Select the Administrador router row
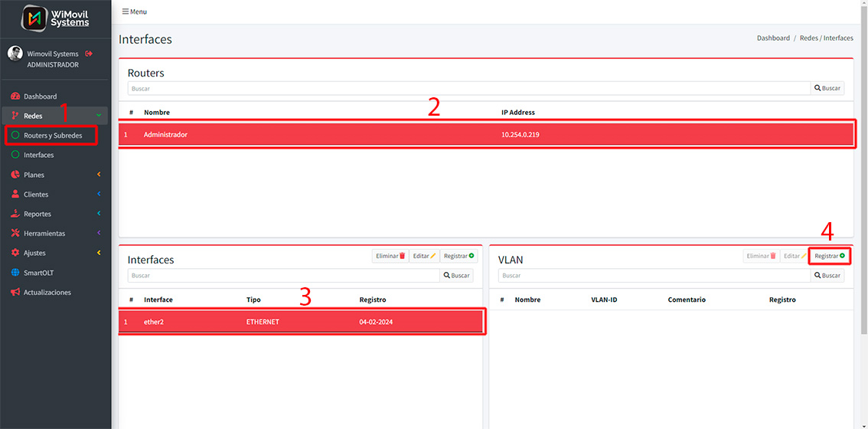 [x=486, y=134]
